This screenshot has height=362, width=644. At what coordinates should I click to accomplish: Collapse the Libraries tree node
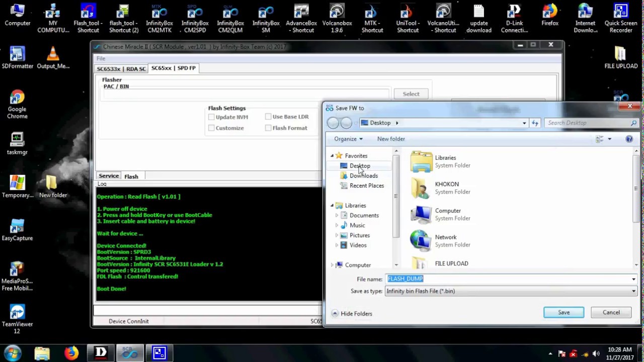tap(332, 206)
